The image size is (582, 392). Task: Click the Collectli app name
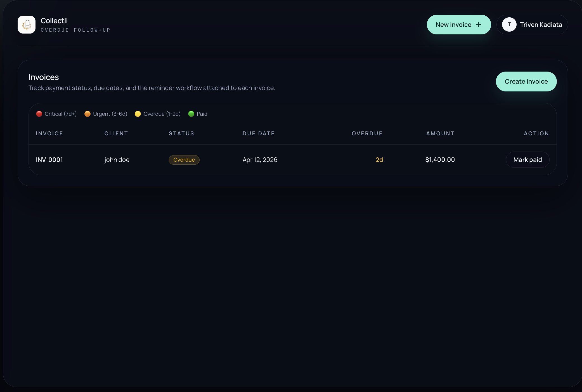click(54, 21)
